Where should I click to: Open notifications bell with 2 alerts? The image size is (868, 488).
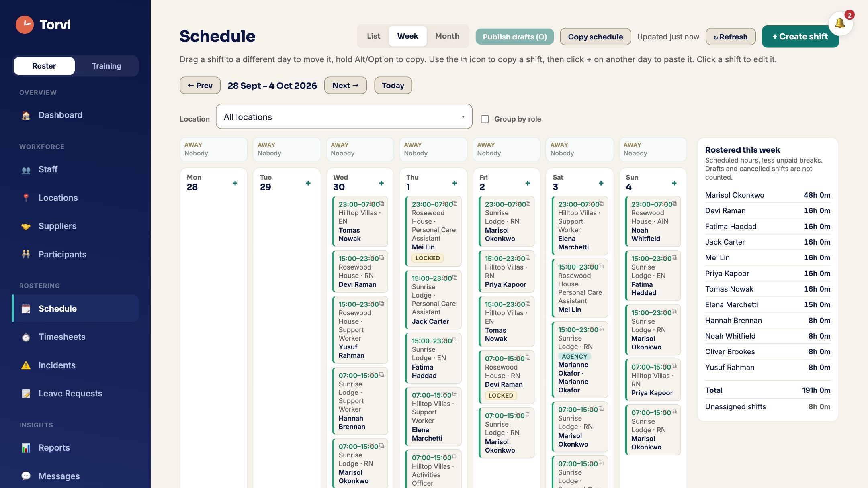(840, 23)
